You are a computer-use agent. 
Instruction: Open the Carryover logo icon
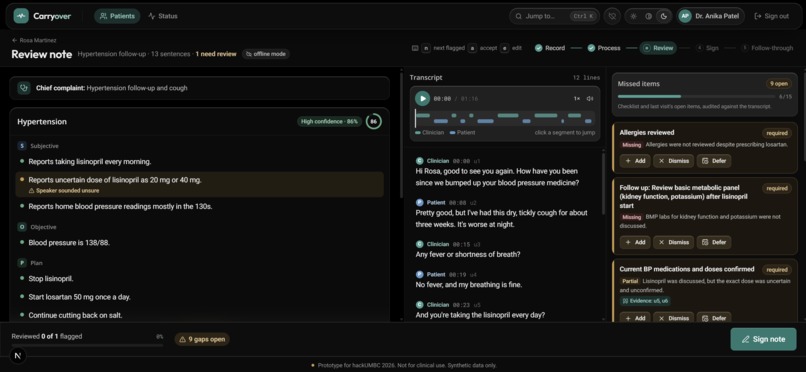tap(21, 16)
